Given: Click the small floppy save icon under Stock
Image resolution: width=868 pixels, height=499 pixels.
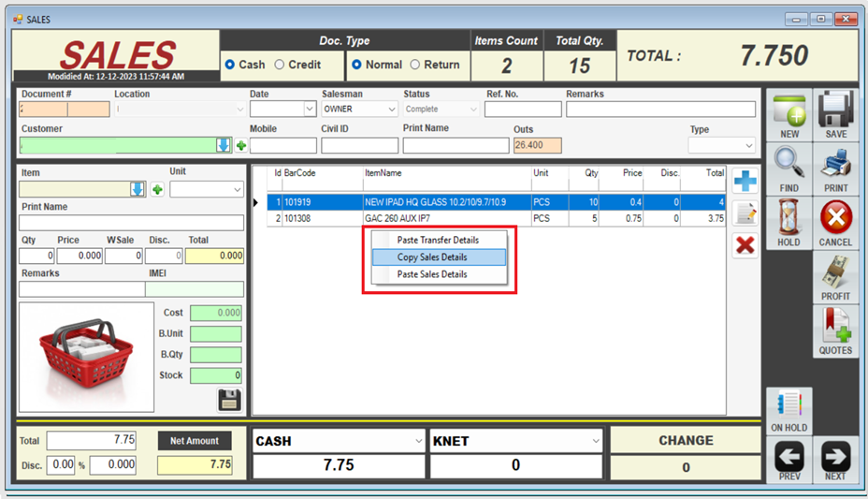Looking at the screenshot, I should coord(229,400).
